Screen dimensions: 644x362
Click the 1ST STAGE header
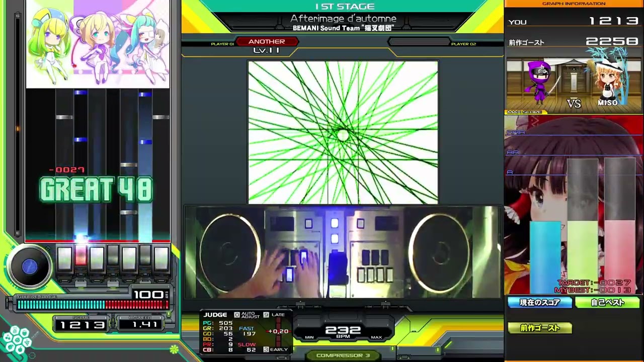(x=345, y=7)
